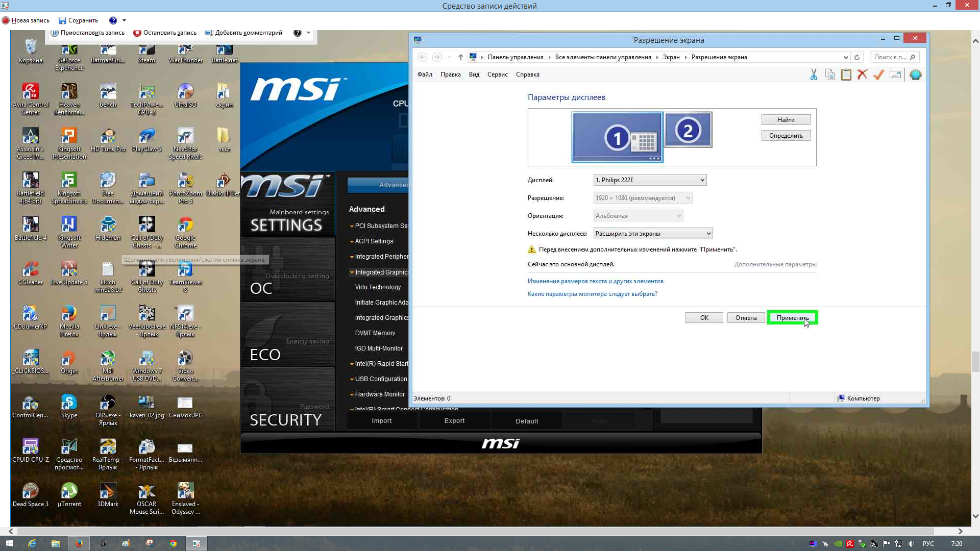This screenshot has width=980, height=551.
Task: Expand the Несколько дисплеев combo box
Action: tap(653, 234)
